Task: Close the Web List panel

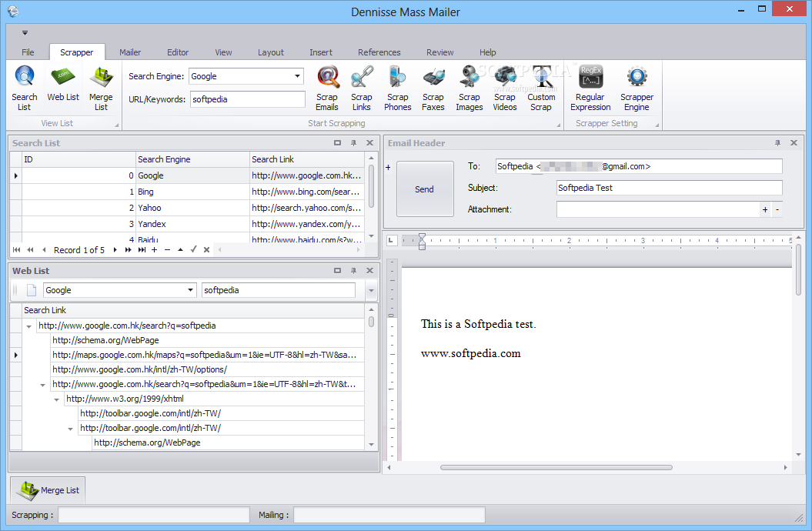Action: click(369, 271)
